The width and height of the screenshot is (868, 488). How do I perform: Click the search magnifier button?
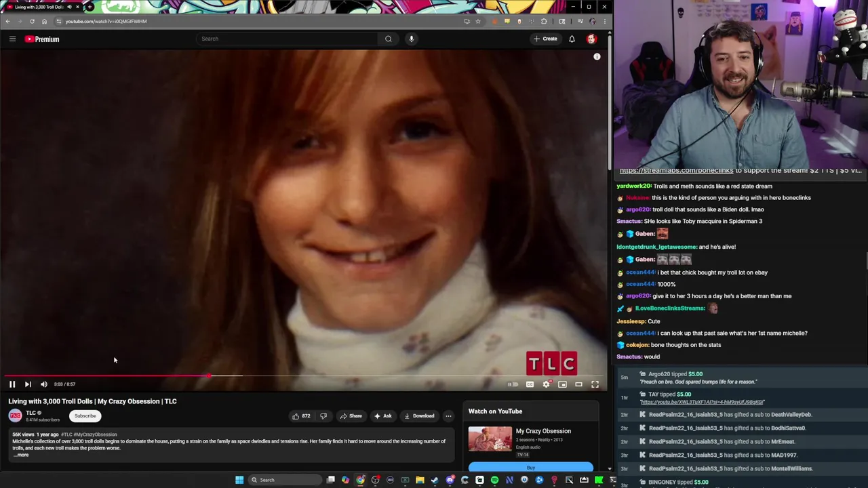(x=389, y=39)
